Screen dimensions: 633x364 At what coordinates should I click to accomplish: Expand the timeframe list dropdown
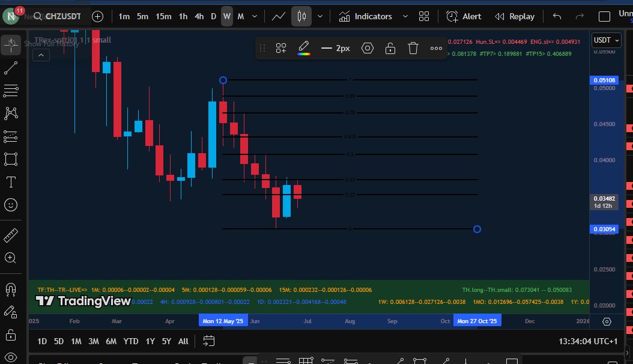coord(255,17)
